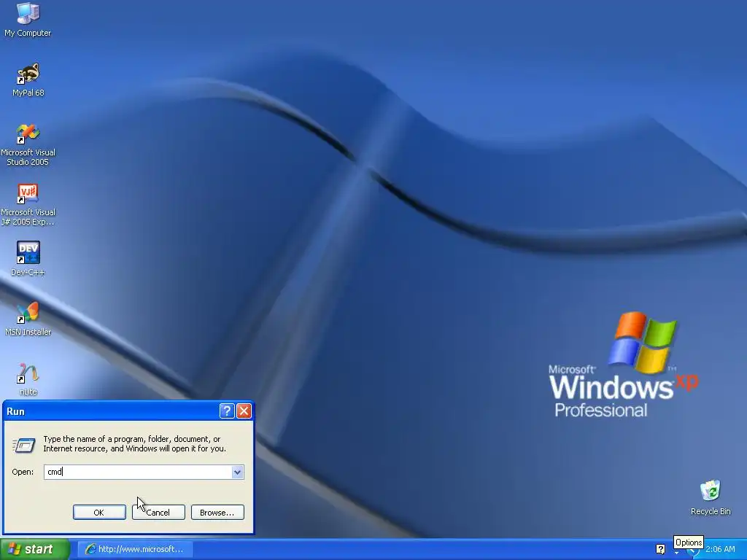Expand the Open field history dropdown

click(x=237, y=472)
